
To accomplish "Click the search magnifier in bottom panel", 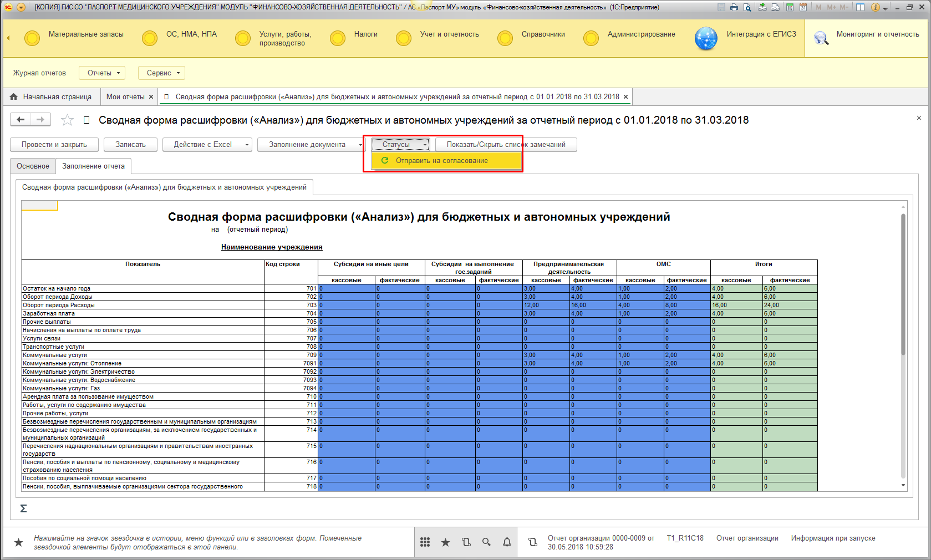I will click(486, 542).
